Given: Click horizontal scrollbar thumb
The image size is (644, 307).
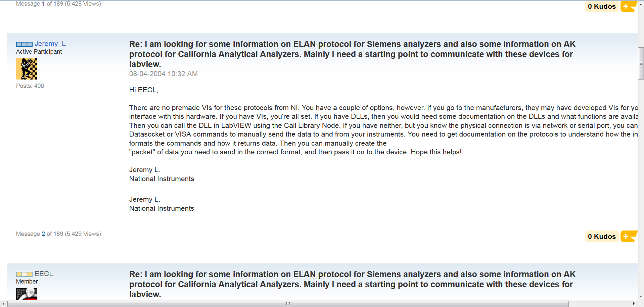Looking at the screenshot, I should pyautogui.click(x=288, y=304).
